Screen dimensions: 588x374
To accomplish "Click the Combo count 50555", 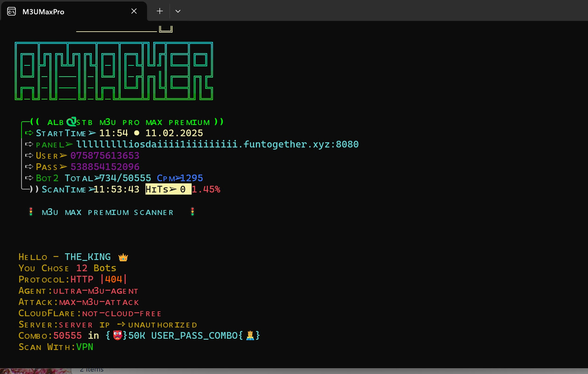I will tap(68, 336).
